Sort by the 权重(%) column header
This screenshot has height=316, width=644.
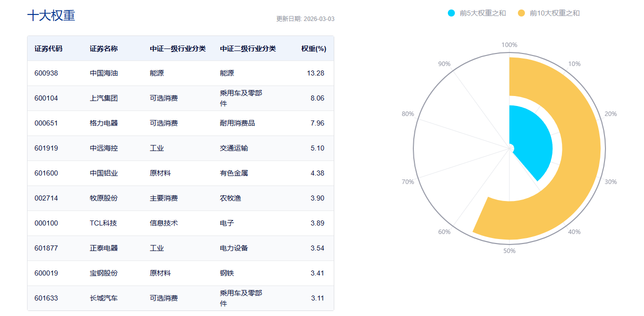[314, 48]
